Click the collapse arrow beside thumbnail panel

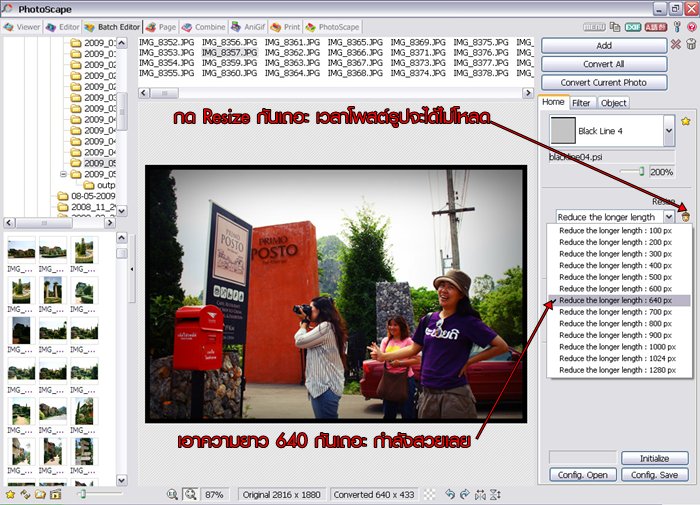[x=132, y=269]
